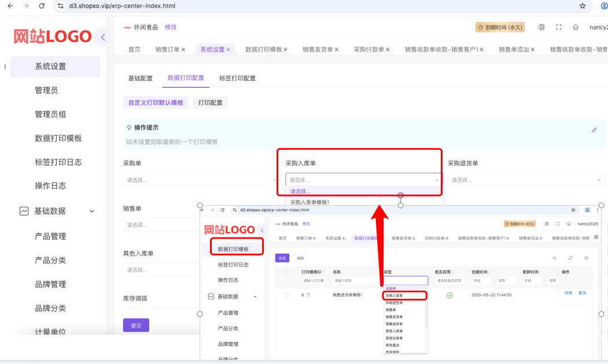Choose 采购入库单模板1 dropdown option
This screenshot has width=608, height=364.
point(309,202)
